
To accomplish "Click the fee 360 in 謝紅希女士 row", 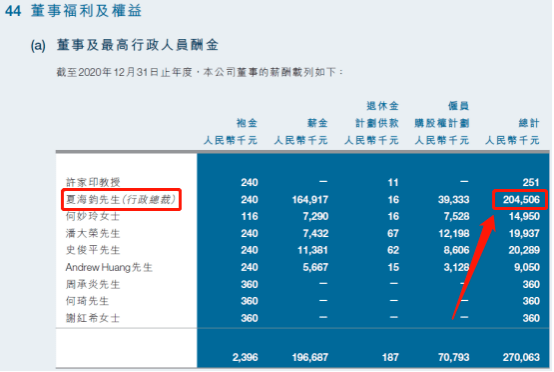I will click(x=249, y=318).
